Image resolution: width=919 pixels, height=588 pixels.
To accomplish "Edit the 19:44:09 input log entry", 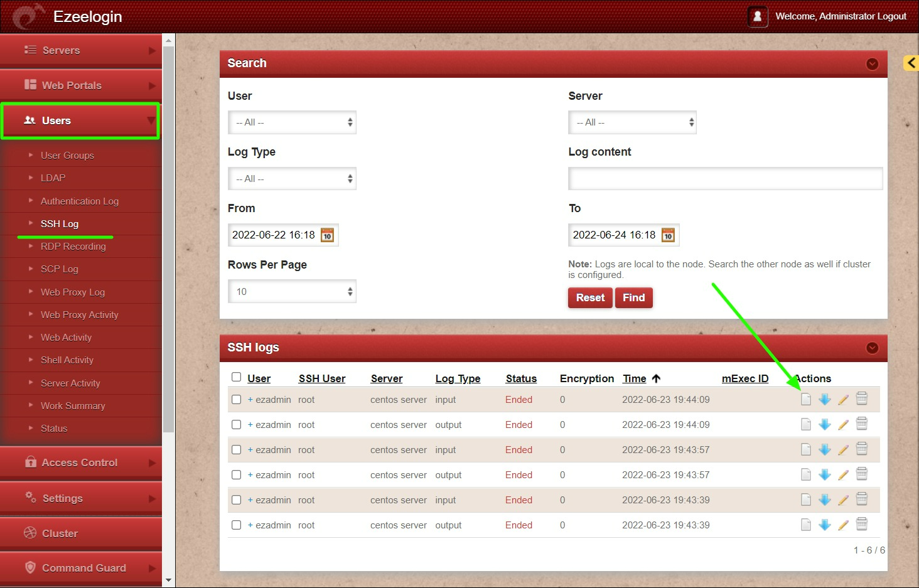I will pyautogui.click(x=843, y=400).
